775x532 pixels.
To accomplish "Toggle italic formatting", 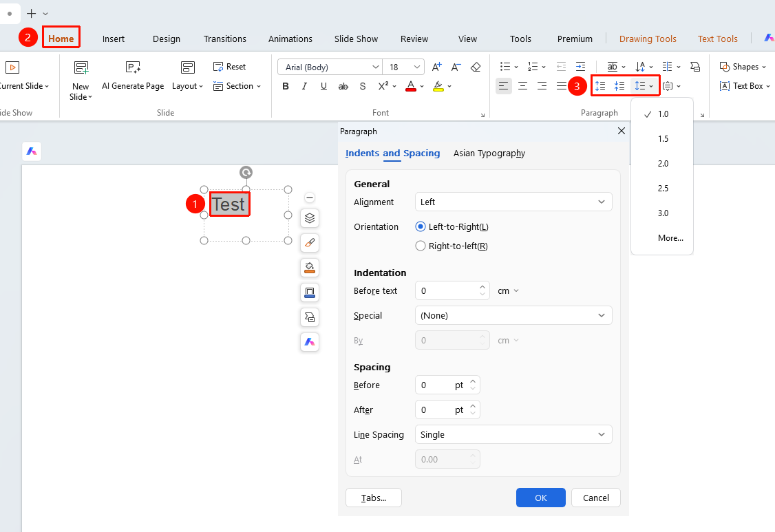I will coord(304,86).
